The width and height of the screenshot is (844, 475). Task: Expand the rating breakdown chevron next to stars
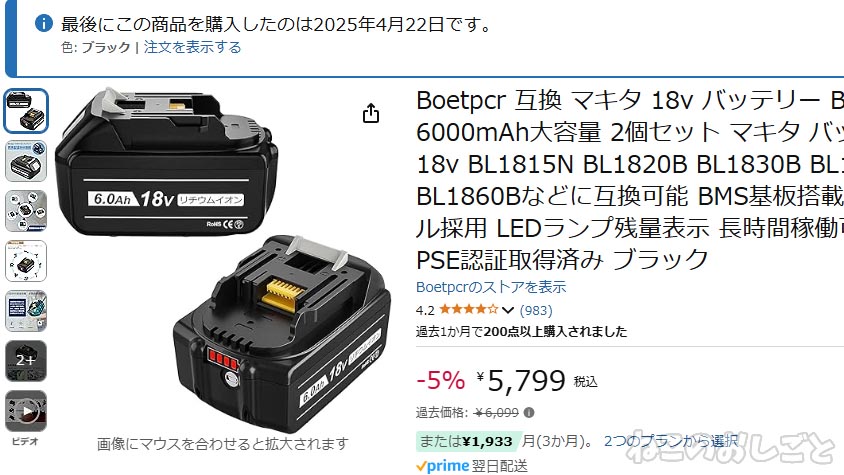pyautogui.click(x=508, y=310)
